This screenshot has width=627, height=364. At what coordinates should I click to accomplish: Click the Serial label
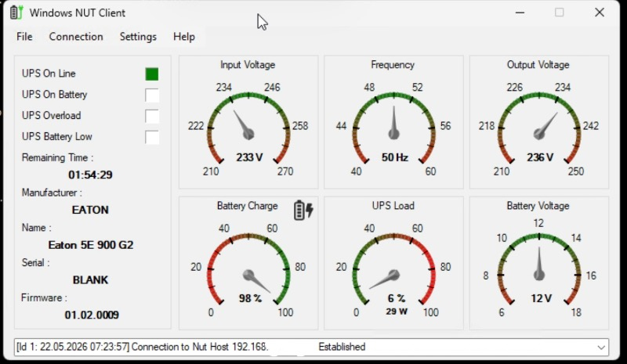point(35,262)
